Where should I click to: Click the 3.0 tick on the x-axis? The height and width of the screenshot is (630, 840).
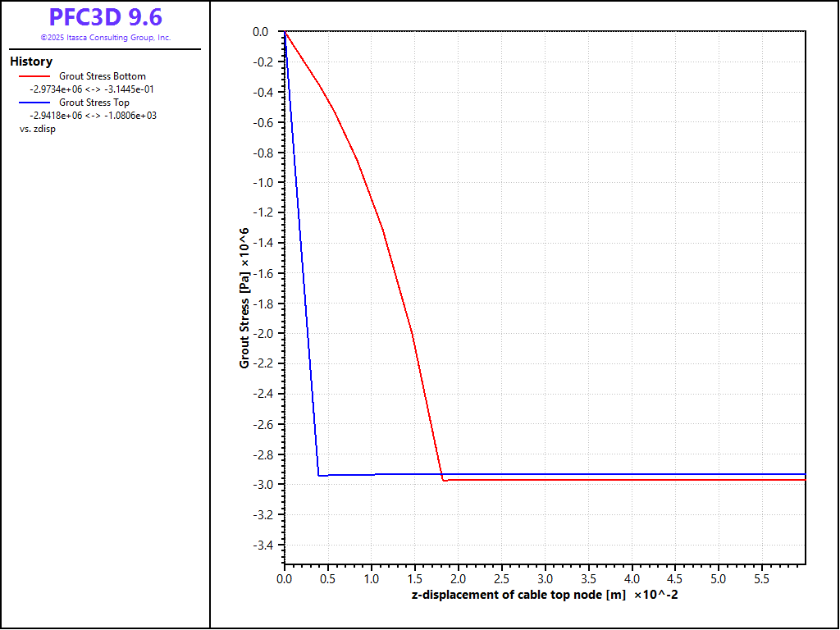tap(545, 578)
